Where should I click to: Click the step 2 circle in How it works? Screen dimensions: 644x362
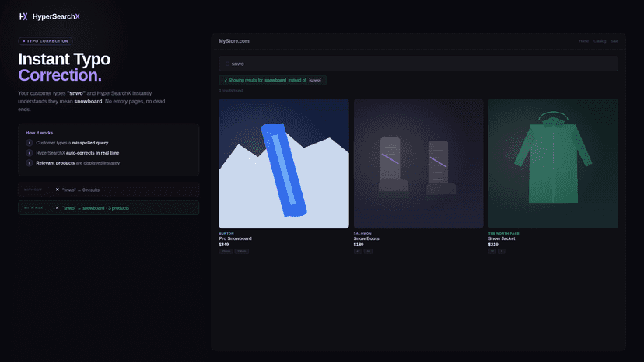click(29, 153)
